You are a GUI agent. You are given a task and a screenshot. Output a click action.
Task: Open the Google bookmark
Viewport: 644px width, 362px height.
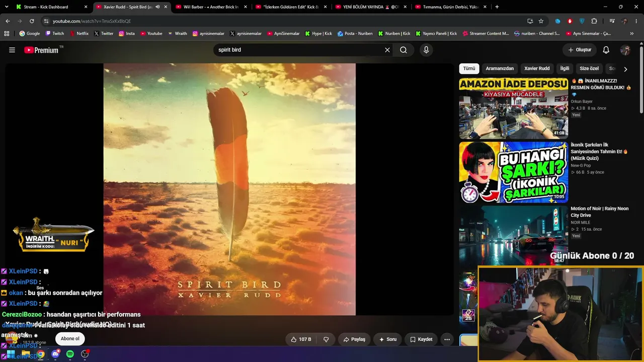30,34
